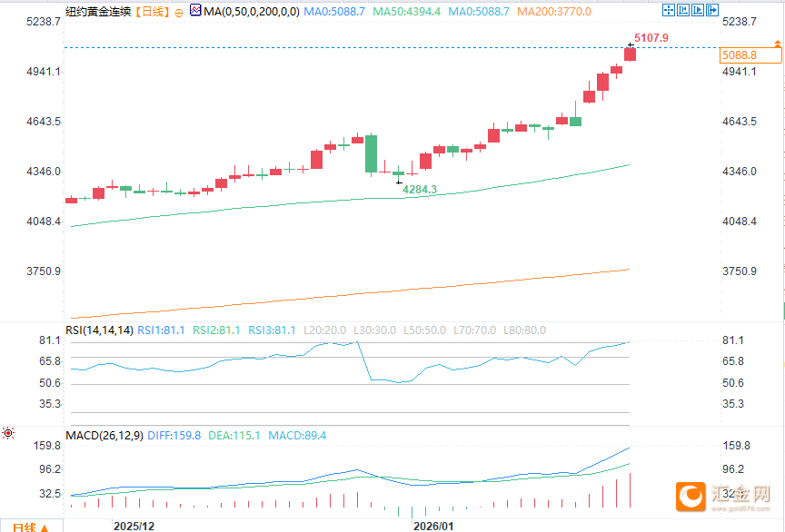Click the L20:20.0 level label
The height and width of the screenshot is (532, 785).
pos(325,330)
